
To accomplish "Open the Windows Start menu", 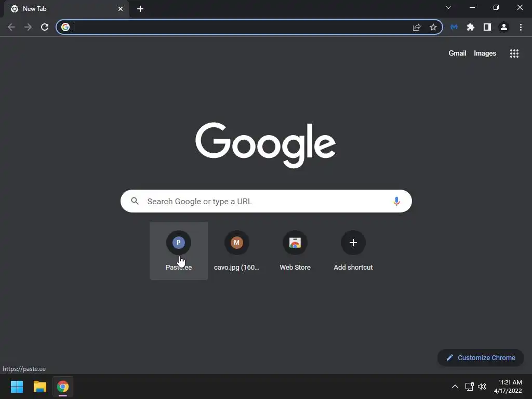I will click(x=17, y=387).
